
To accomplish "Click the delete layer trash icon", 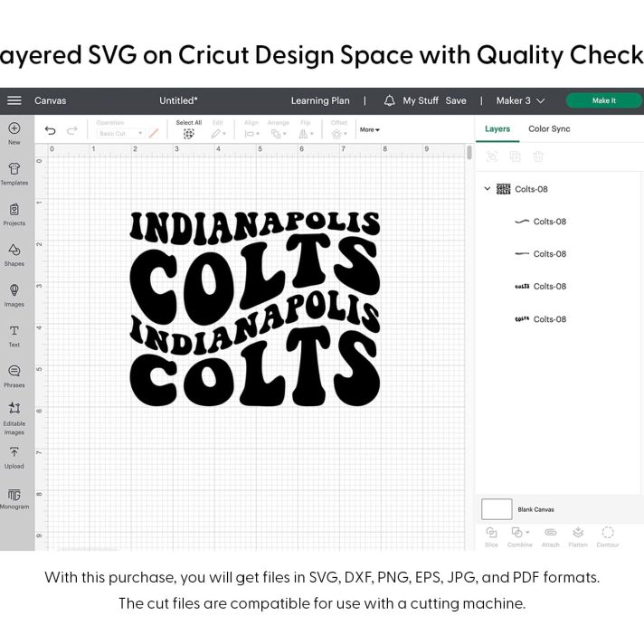I will point(538,156).
